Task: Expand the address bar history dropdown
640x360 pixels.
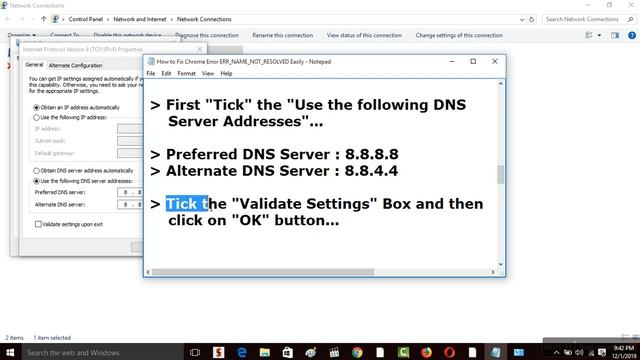Action: pyautogui.click(x=522, y=19)
